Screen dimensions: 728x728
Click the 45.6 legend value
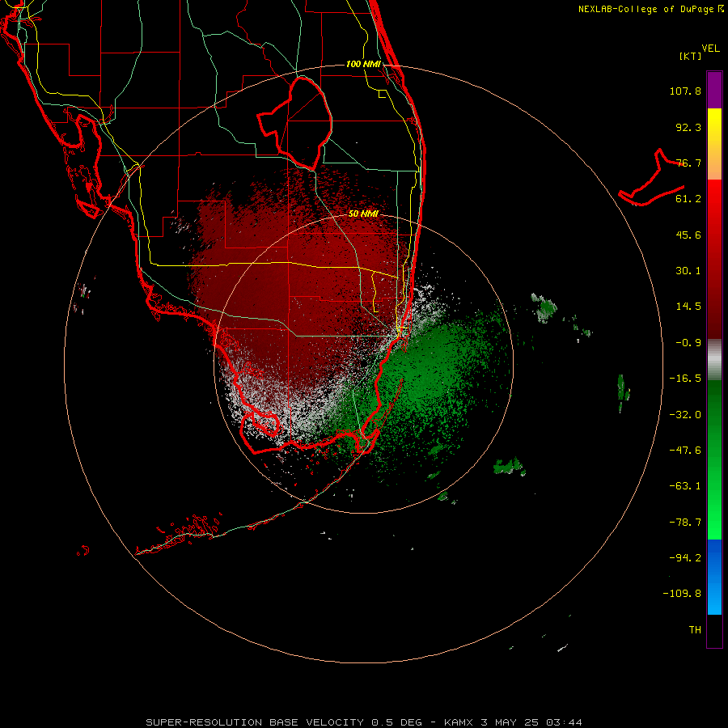688,235
